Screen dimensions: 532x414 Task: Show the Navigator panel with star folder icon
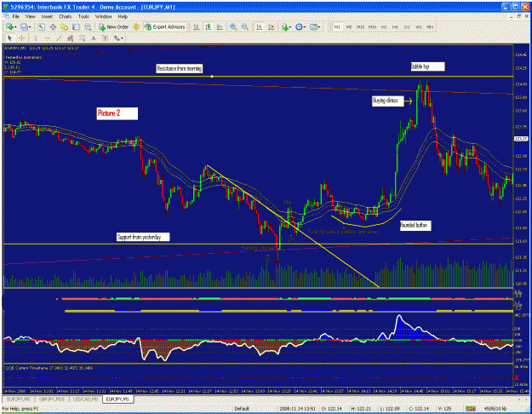[65, 26]
